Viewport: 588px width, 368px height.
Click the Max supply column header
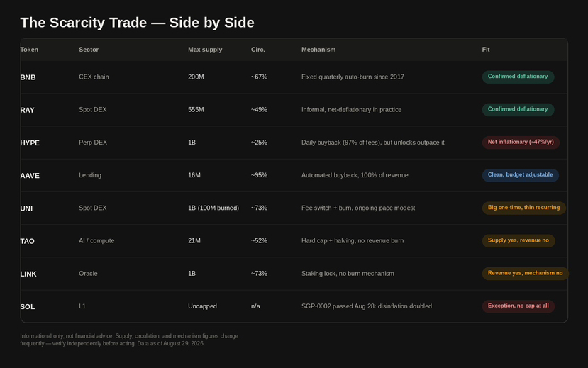coord(205,50)
